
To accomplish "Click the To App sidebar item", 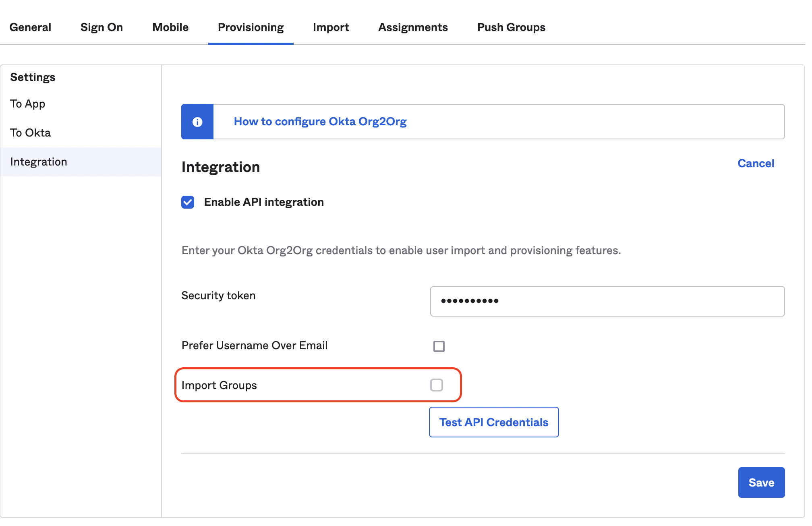I will 27,104.
